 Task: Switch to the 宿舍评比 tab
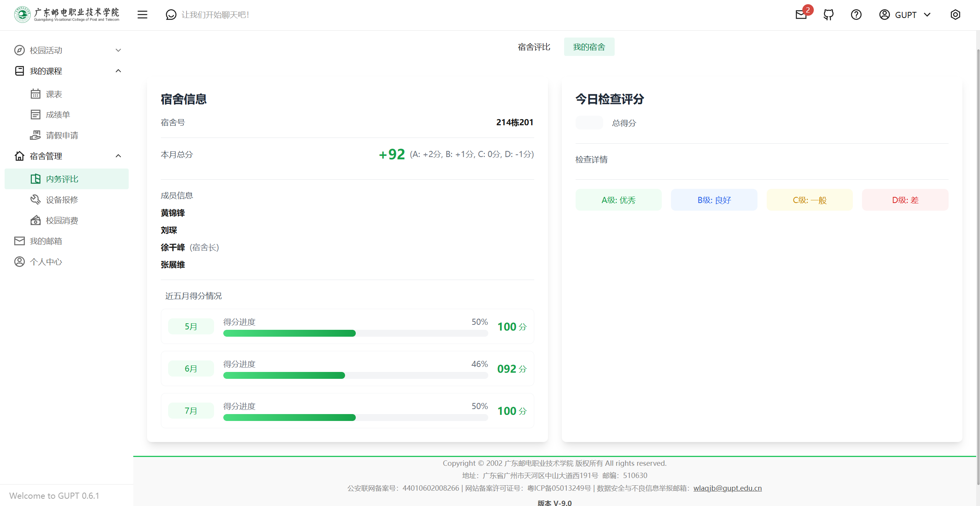click(x=534, y=47)
